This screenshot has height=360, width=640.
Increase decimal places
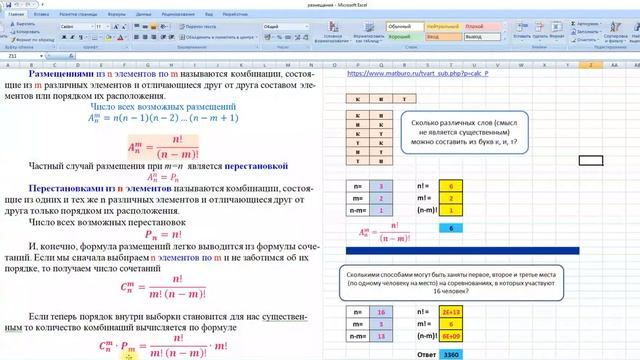pyautogui.click(x=297, y=37)
